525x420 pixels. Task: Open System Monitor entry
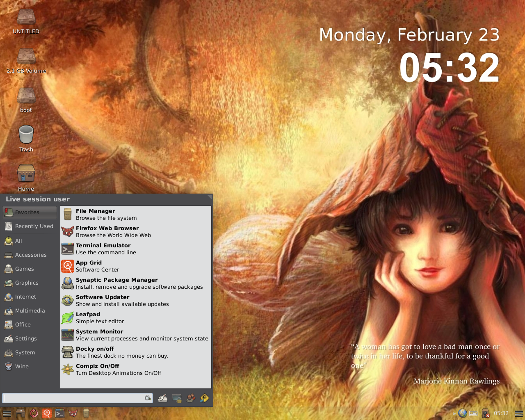(136, 335)
